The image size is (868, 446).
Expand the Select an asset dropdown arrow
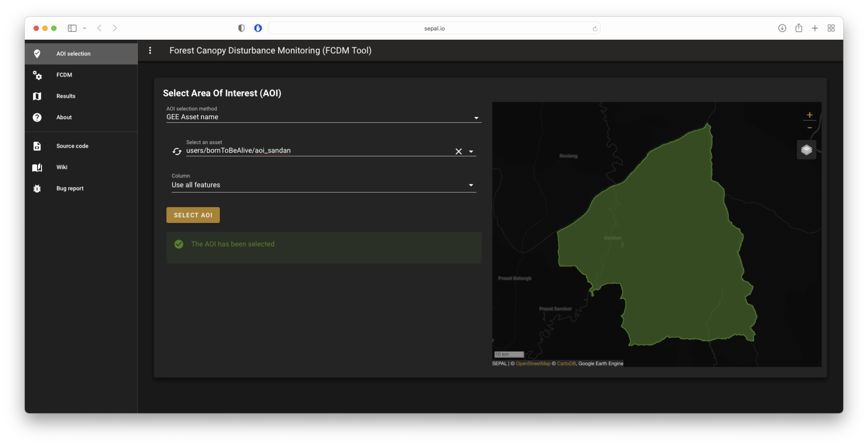[x=471, y=151]
